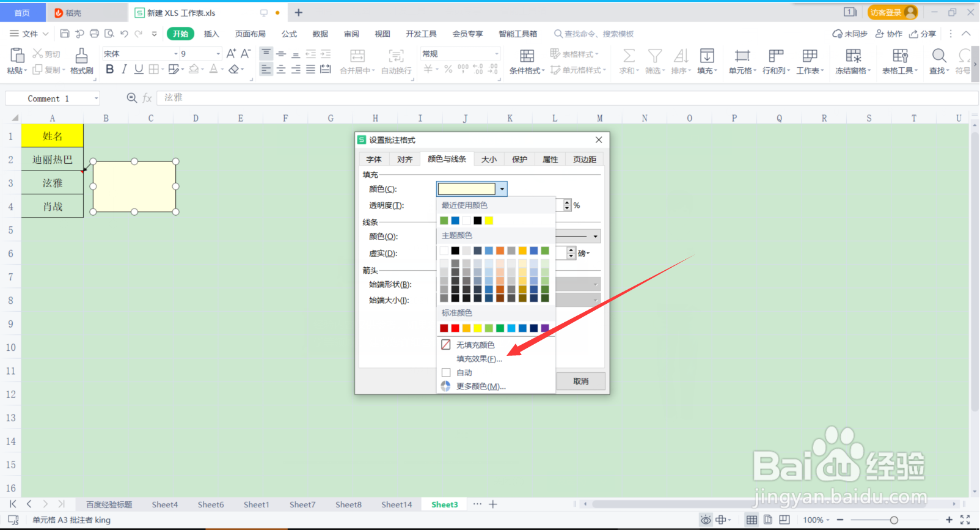Viewport: 980px width, 530px height.
Task: Open the number format 常规 dropdown
Action: pos(497,54)
